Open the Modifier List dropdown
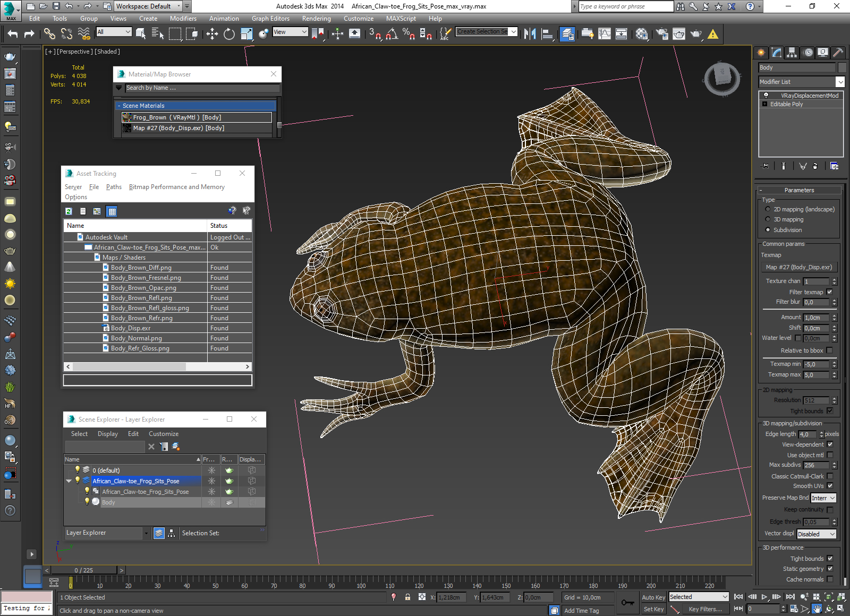Viewport: 850px width, 616px height. 802,82
